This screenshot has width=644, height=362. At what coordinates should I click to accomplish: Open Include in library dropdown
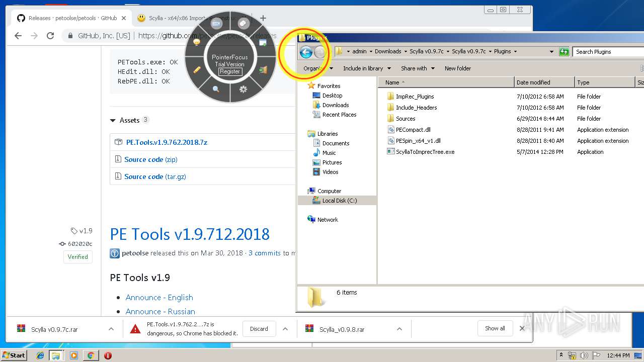367,68
